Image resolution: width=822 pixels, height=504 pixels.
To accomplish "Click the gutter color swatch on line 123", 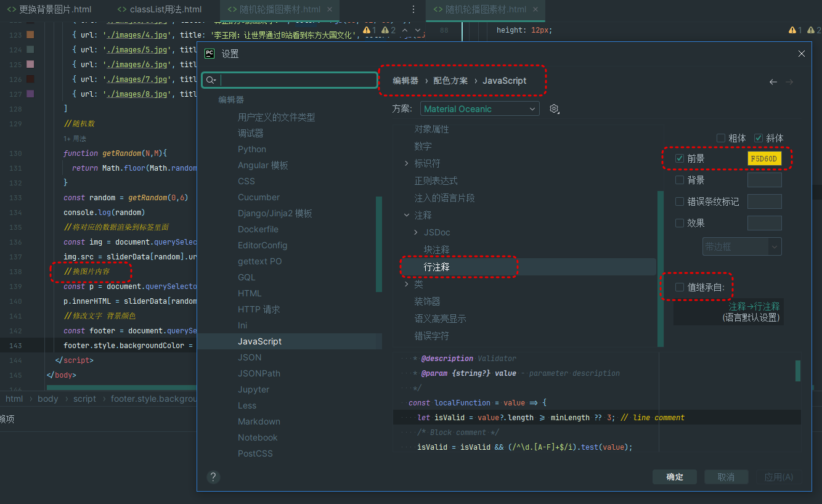I will point(30,35).
